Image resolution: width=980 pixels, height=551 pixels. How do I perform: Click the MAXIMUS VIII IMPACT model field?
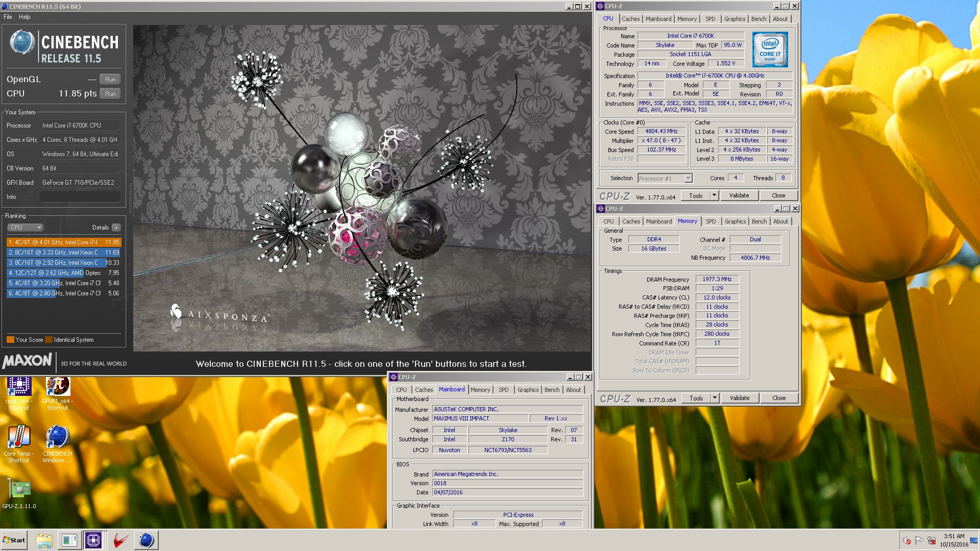480,419
